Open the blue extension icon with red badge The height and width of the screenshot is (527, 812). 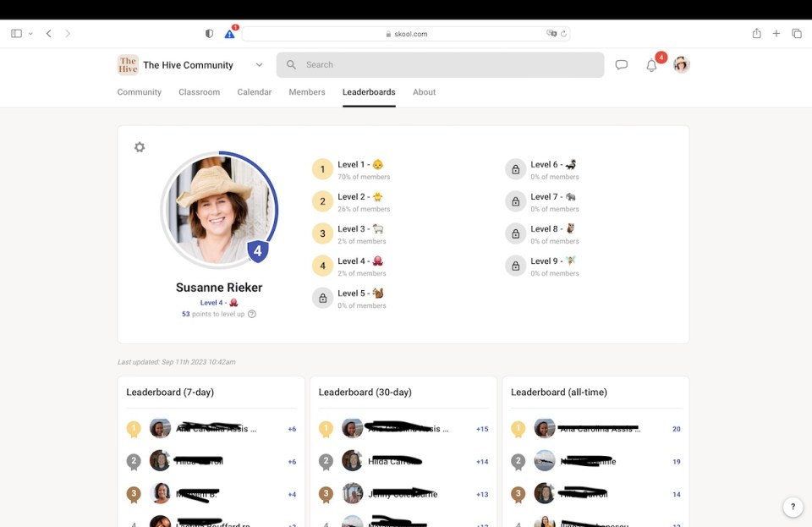pos(230,33)
